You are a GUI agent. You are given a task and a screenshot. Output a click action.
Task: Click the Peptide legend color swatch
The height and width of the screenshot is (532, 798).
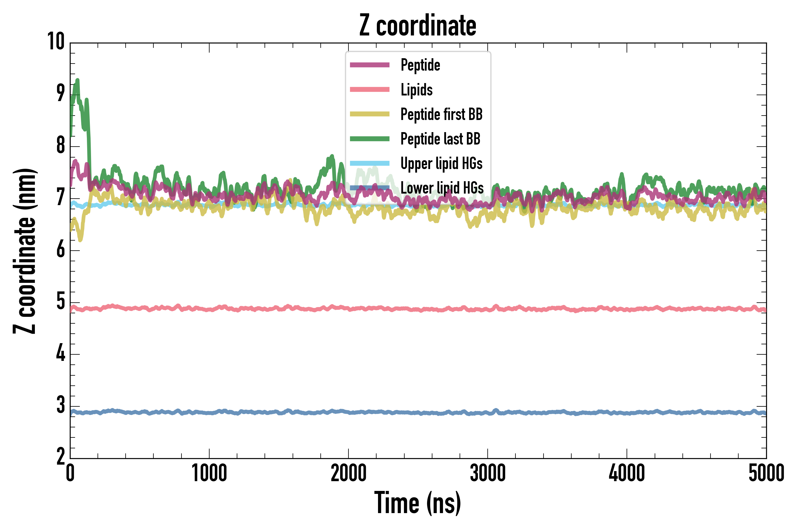coord(369,65)
